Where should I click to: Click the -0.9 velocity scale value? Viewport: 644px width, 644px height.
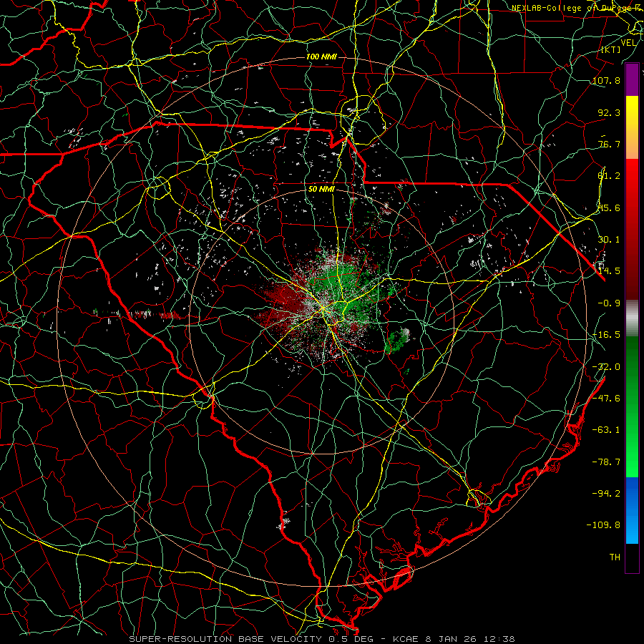609,303
